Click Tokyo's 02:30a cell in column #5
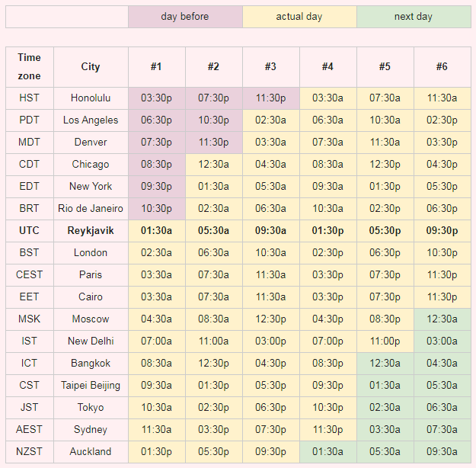476x468 pixels. (385, 408)
